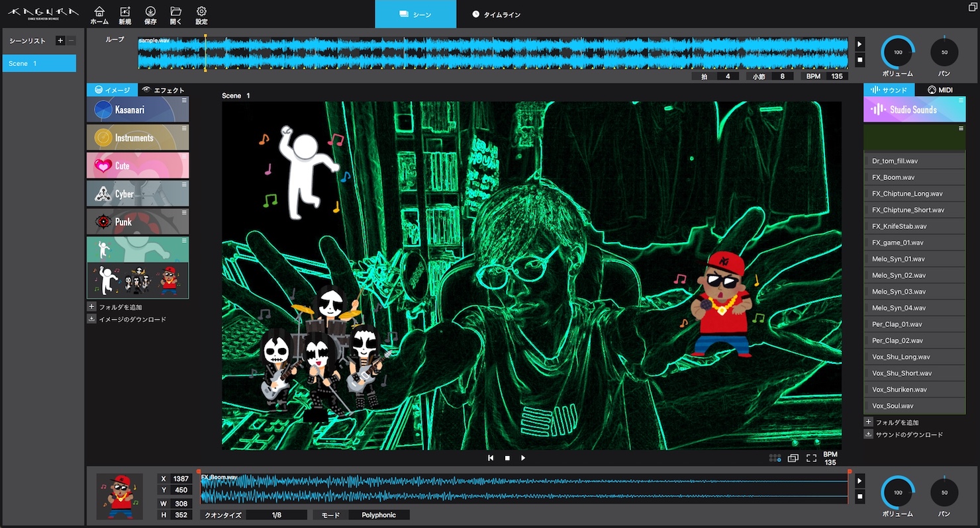
Task: Select the サウンド tab
Action: tap(889, 90)
